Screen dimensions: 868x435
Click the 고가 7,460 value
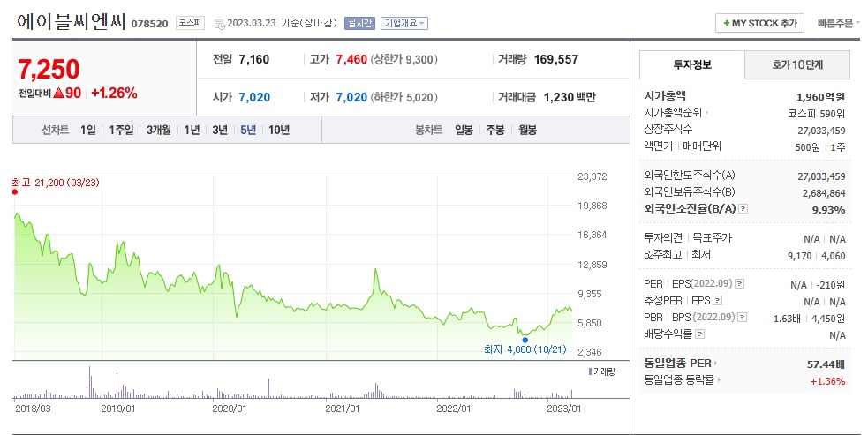point(351,59)
